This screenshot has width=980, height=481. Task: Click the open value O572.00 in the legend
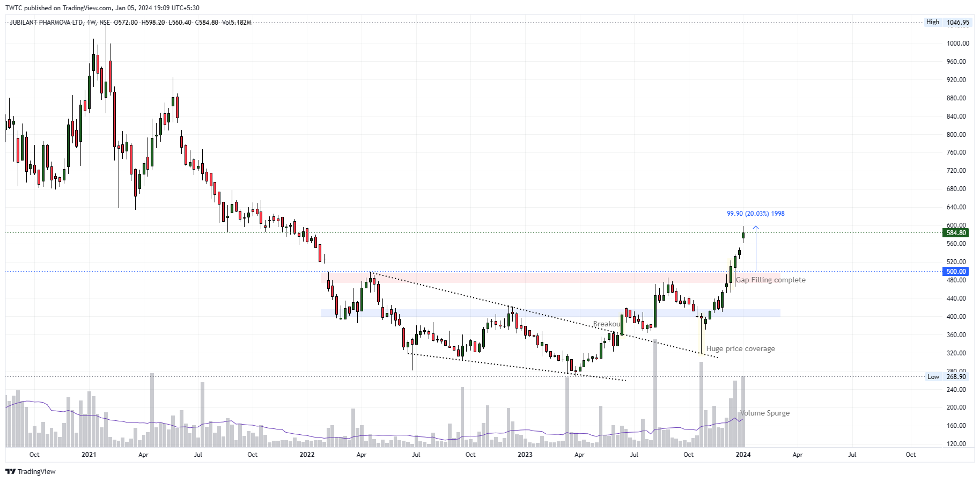[x=126, y=23]
